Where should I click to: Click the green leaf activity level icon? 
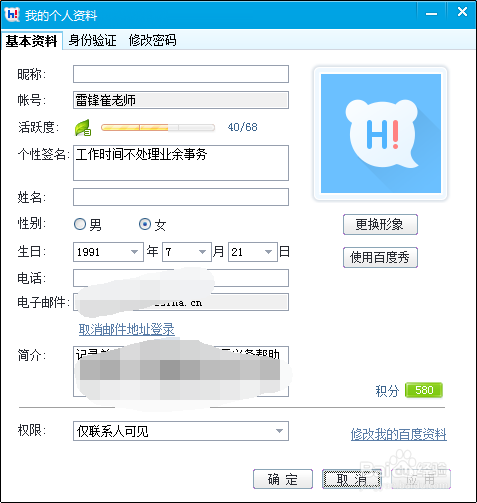83,127
